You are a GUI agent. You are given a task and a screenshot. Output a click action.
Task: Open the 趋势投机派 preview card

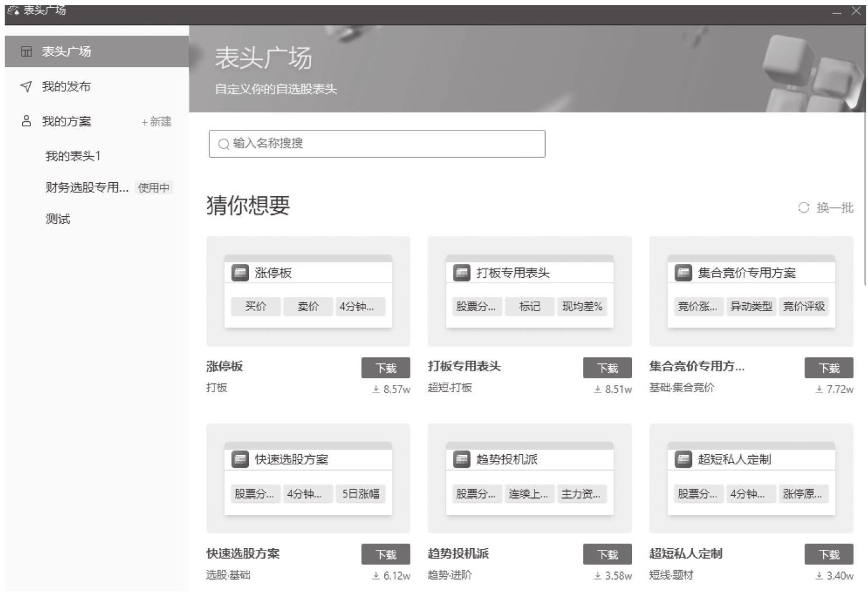(530, 478)
